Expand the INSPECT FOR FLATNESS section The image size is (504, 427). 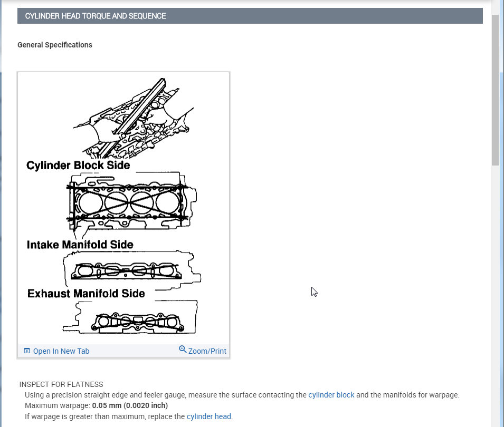[x=61, y=384]
